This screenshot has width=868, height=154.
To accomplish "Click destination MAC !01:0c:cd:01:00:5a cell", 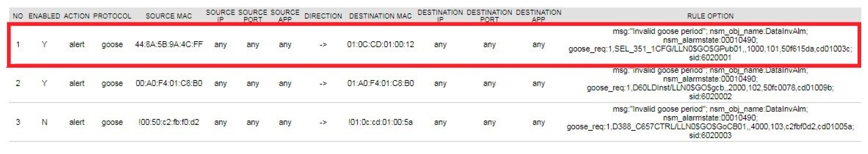I will coord(380,122).
